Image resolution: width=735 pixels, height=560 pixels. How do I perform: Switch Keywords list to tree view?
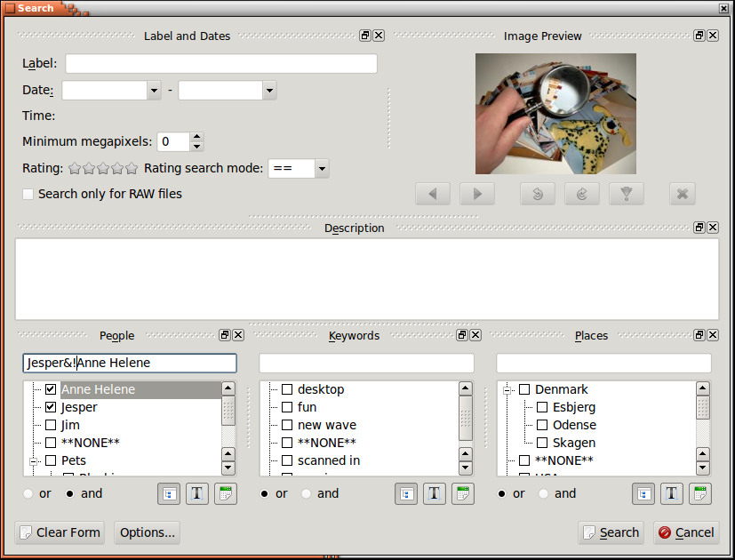(406, 494)
